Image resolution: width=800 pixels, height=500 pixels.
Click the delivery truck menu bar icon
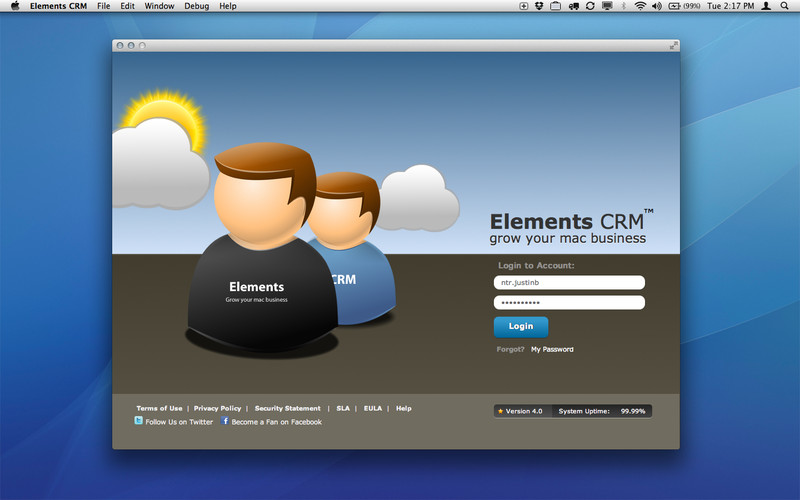pyautogui.click(x=573, y=6)
